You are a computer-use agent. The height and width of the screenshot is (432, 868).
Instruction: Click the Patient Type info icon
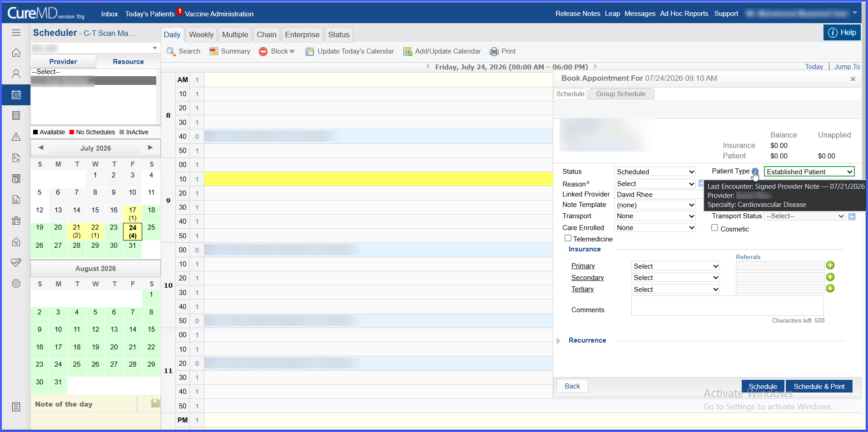pos(755,172)
